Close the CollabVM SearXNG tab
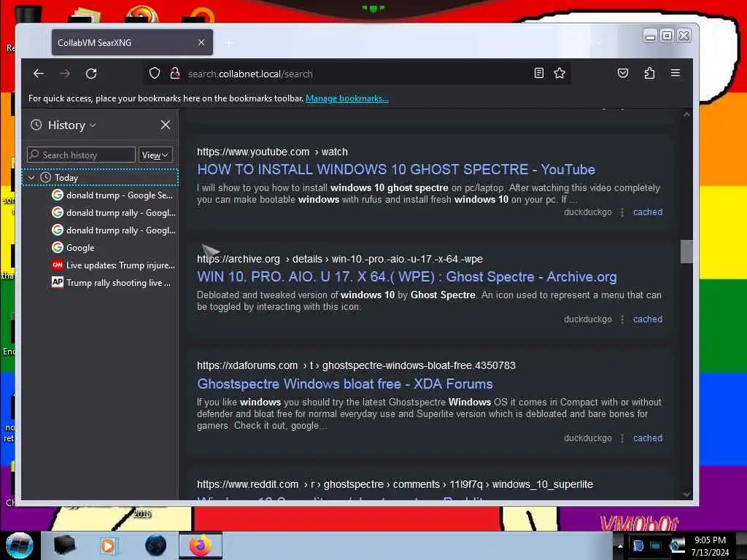 click(201, 42)
